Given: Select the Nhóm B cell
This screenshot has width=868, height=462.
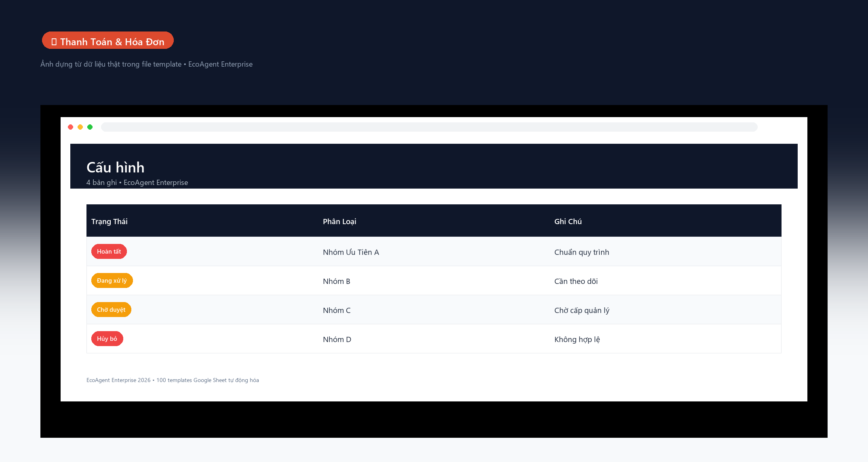Looking at the screenshot, I should [x=337, y=281].
